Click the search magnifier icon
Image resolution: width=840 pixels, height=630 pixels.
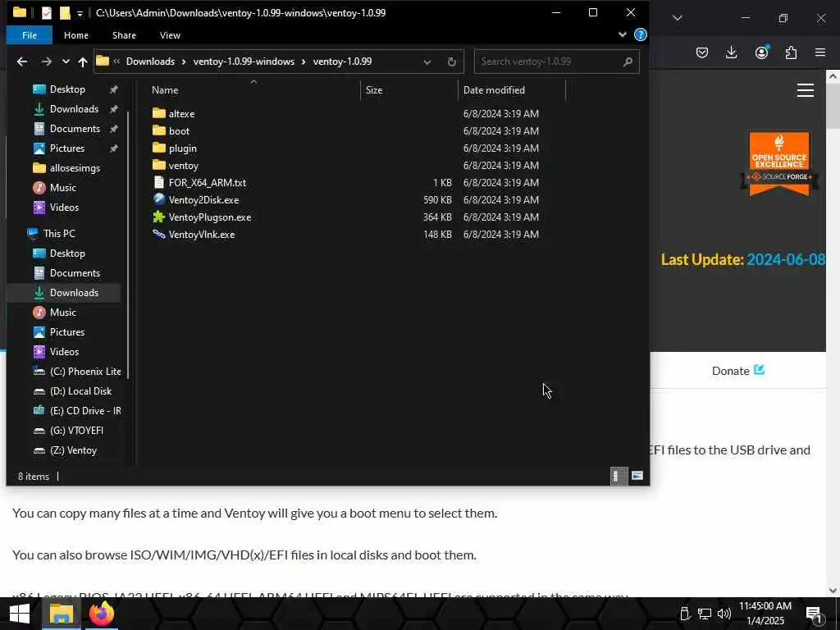[628, 62]
